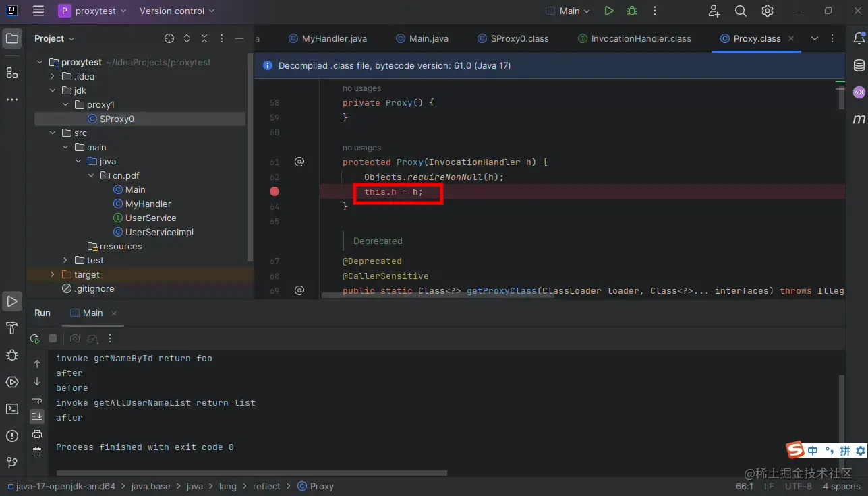The height and width of the screenshot is (496, 868).
Task: Switch to the MyHandler.java tab
Action: tap(328, 38)
